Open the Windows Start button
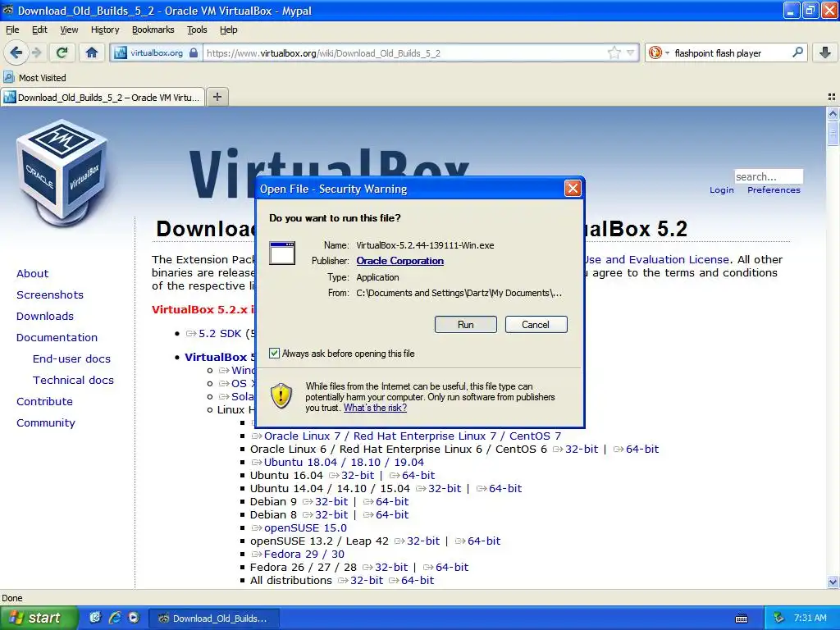 click(x=39, y=618)
